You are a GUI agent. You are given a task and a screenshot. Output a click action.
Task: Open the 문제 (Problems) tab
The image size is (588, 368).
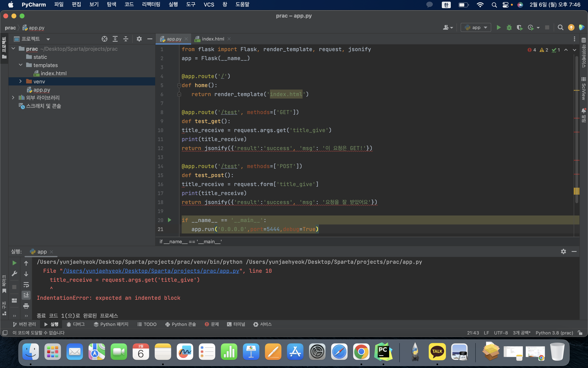[x=212, y=324]
